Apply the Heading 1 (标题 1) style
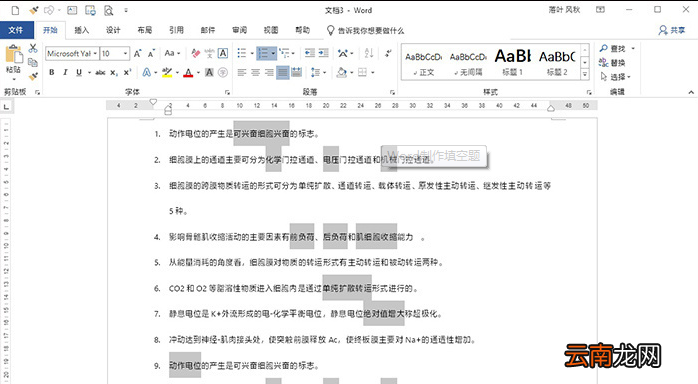 point(512,63)
